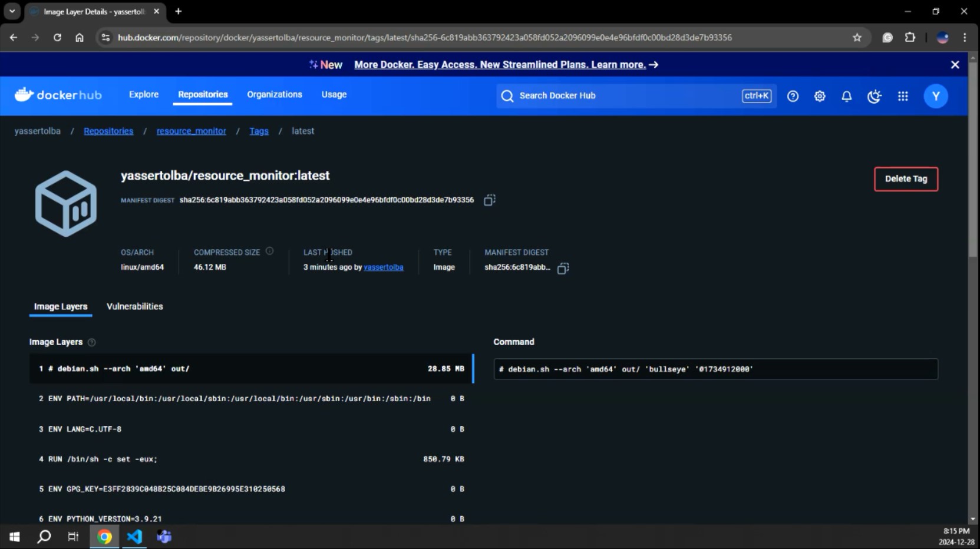Copy the full manifest digest under title

click(489, 200)
